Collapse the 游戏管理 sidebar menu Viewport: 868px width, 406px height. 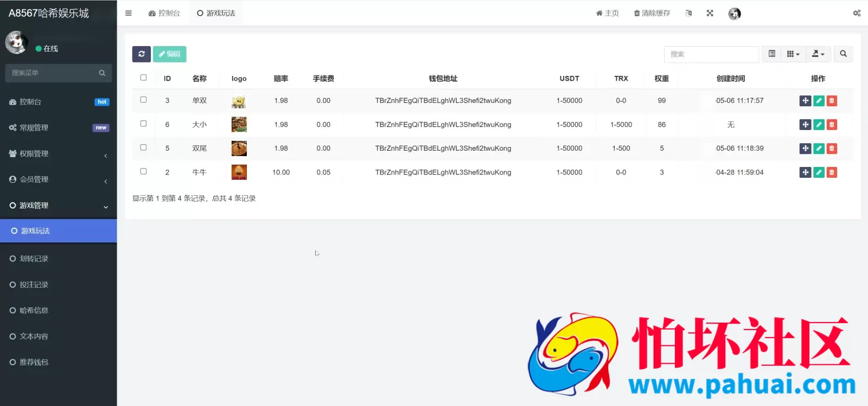[x=59, y=205]
